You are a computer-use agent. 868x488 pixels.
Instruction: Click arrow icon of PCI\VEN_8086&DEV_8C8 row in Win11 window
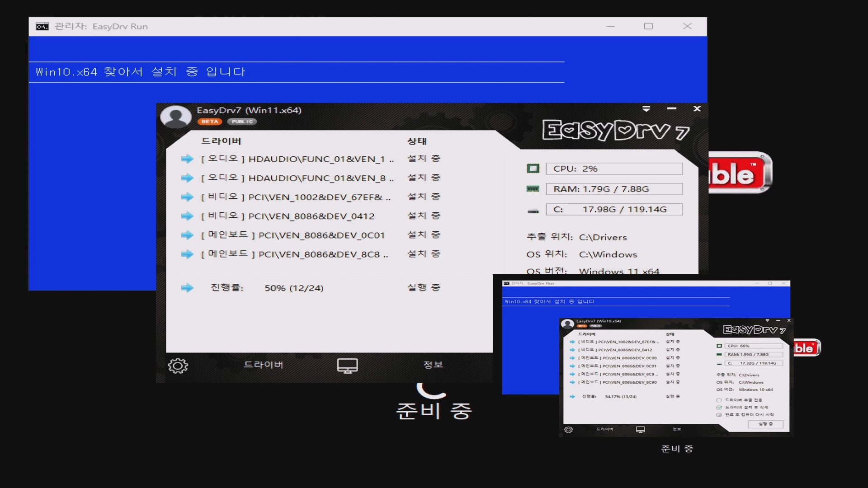click(187, 254)
